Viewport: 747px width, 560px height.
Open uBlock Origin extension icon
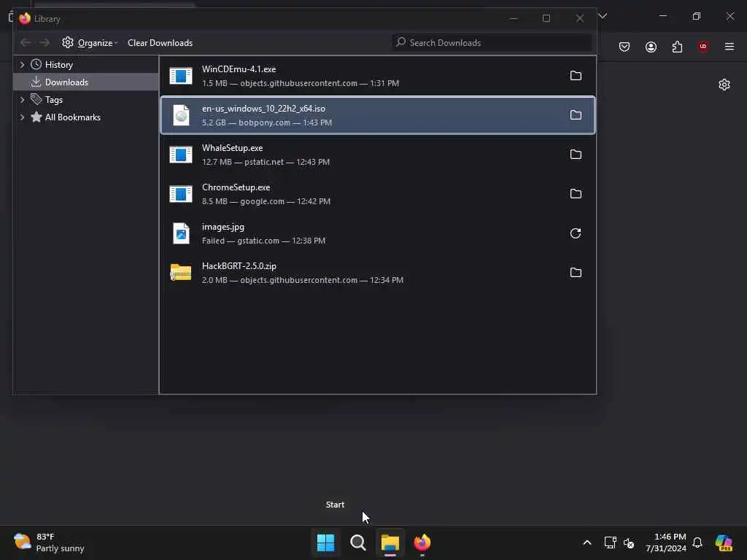[703, 47]
